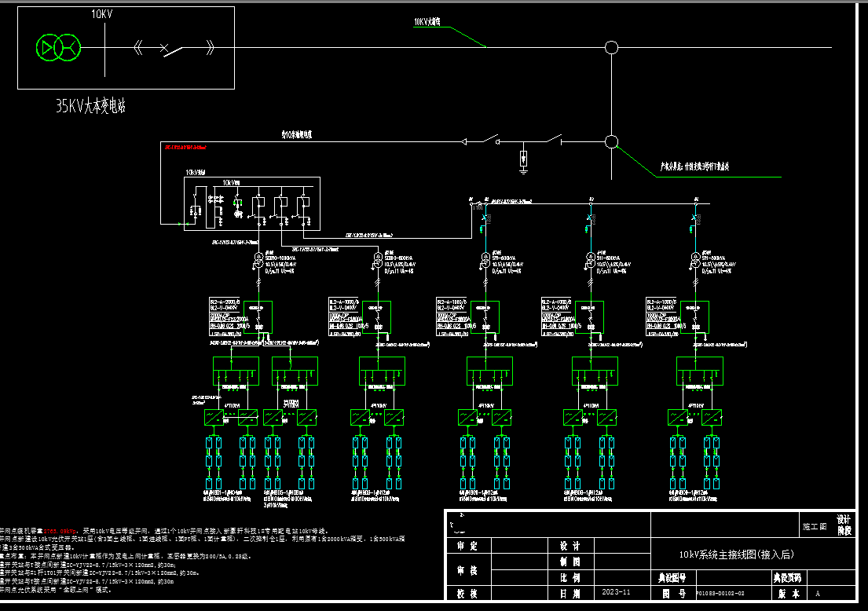Viewport: 868px width, 611px height.
Task: Select the drawing title '10kV系统主接线图(接入后)'
Action: click(x=737, y=554)
